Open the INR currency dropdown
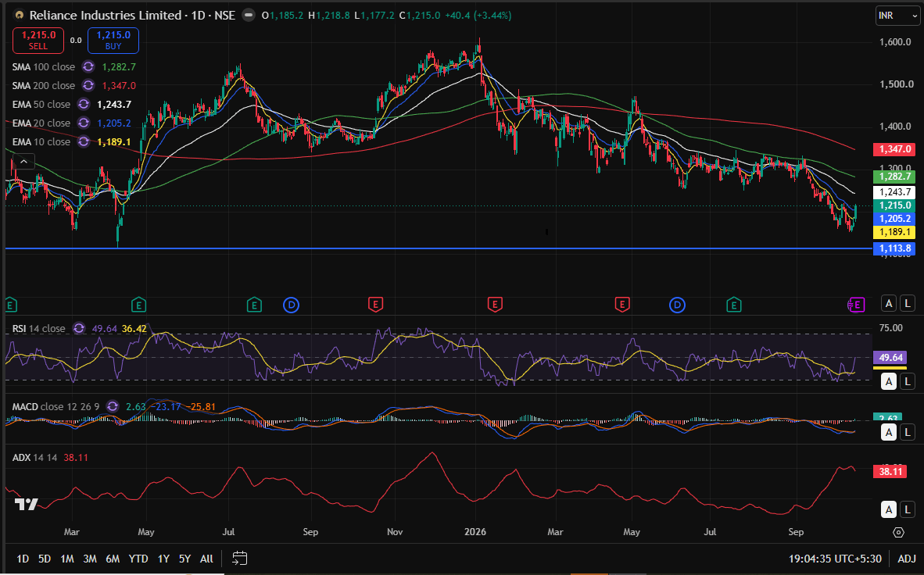The width and height of the screenshot is (924, 575). (897, 16)
